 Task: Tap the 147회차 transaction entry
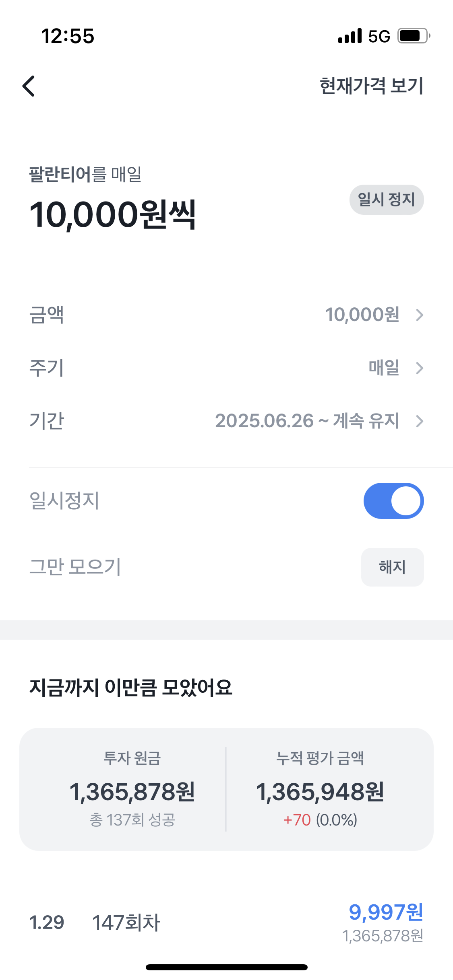(126, 922)
